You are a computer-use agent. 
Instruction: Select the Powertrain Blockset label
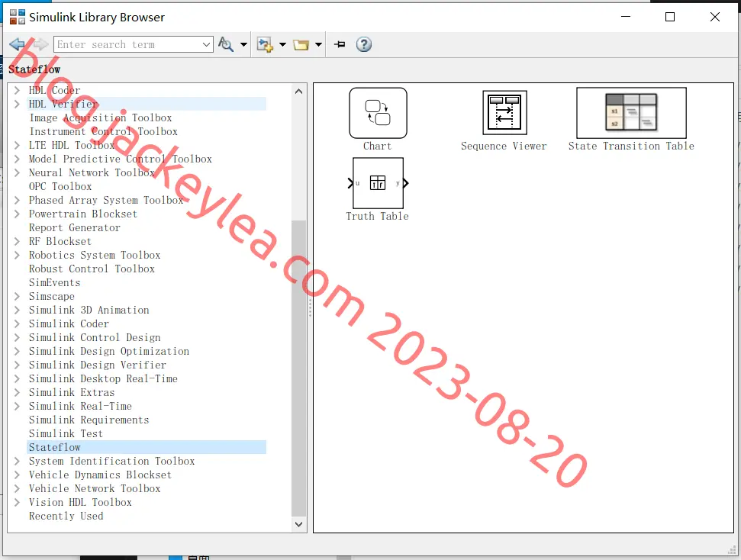[x=82, y=214]
